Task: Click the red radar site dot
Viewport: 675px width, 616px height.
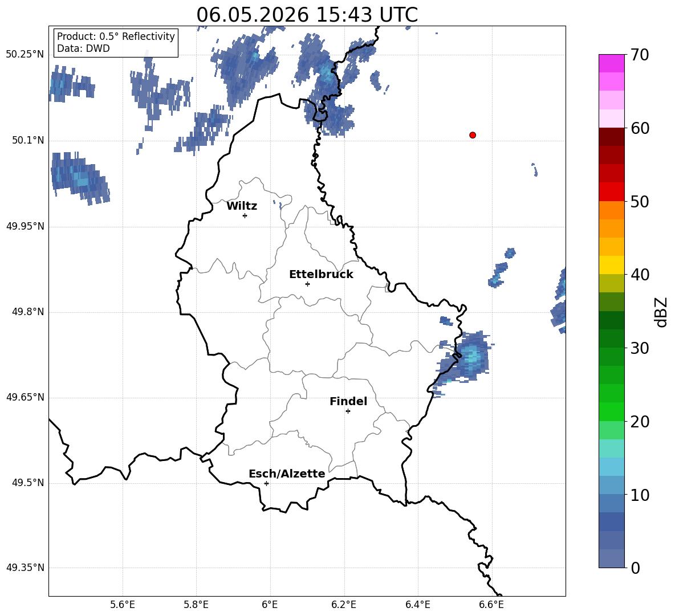Action: 473,135
